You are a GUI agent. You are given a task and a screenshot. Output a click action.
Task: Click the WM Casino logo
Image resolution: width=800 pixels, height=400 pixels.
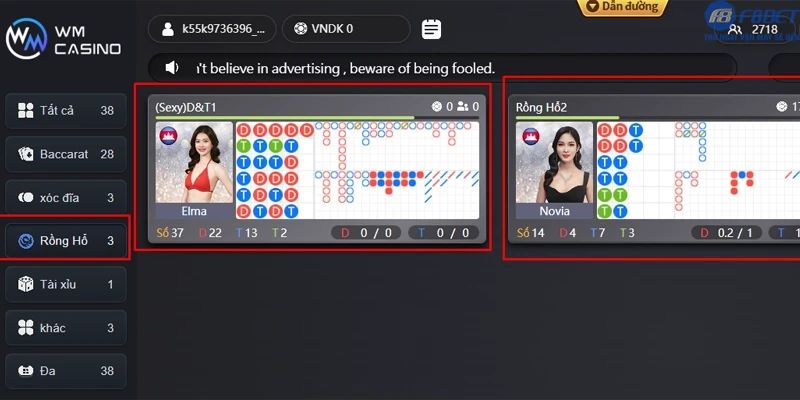point(63,39)
